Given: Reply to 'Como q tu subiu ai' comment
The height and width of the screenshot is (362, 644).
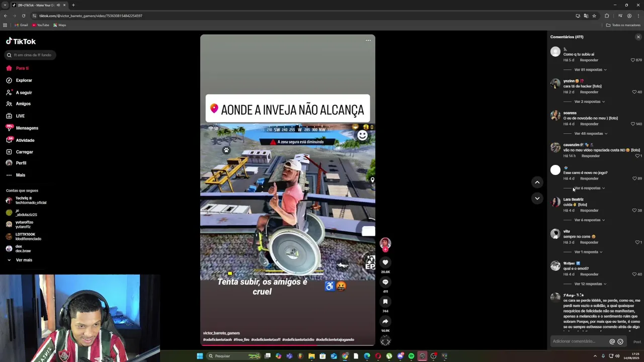Looking at the screenshot, I should pyautogui.click(x=589, y=60).
